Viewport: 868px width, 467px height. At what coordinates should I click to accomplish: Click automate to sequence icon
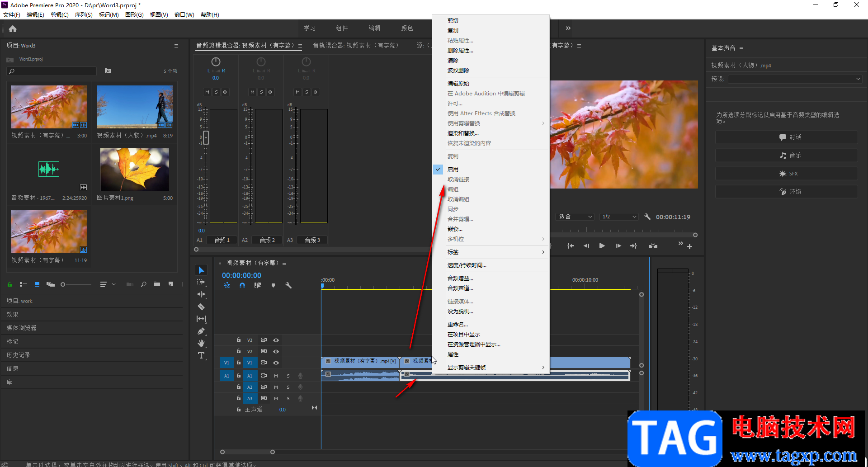tap(130, 284)
